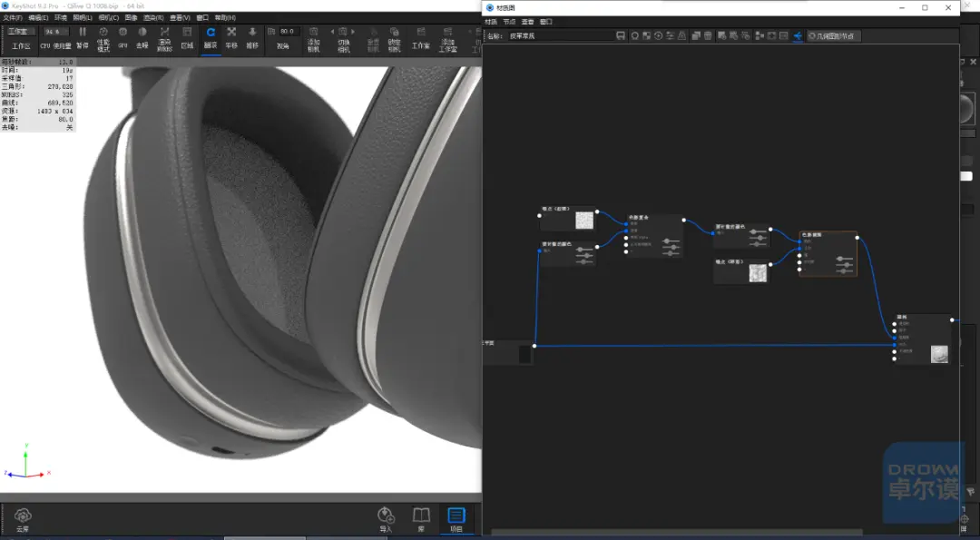Open the workspace (工作室) dropdown
This screenshot has height=540, width=980.
click(x=21, y=31)
